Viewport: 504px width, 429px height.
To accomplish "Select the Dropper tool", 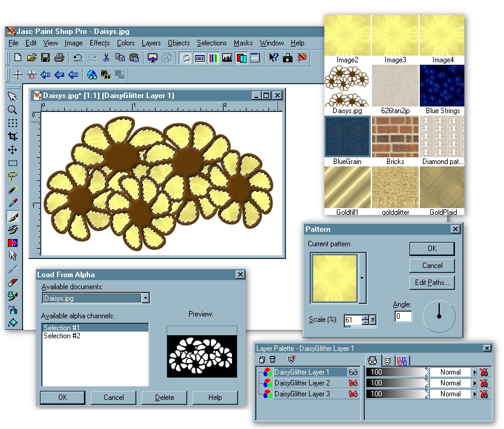I will pyautogui.click(x=13, y=203).
